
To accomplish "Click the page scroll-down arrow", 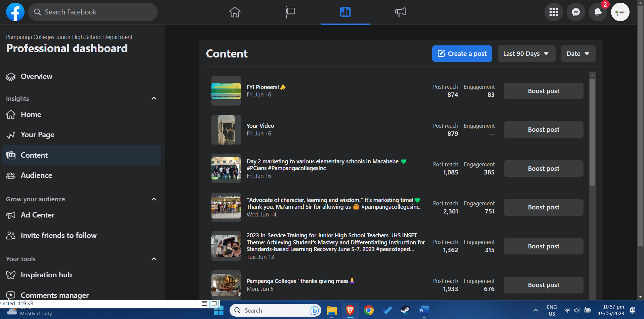I will pyautogui.click(x=640, y=297).
